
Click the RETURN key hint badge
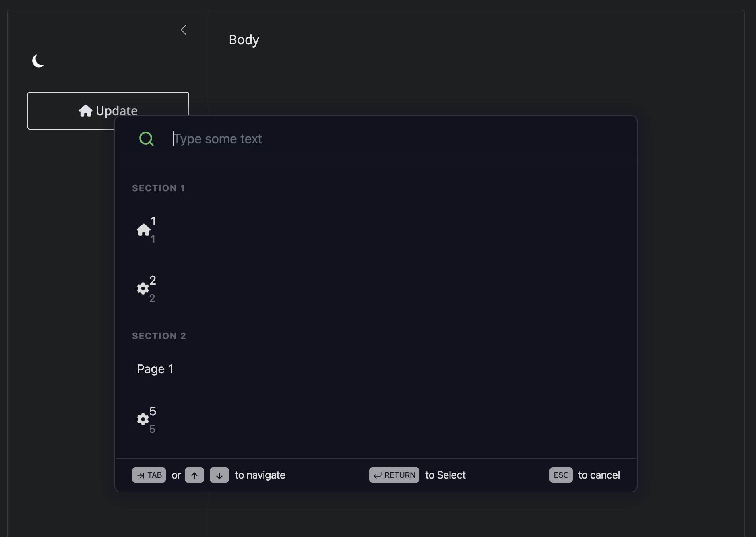click(x=394, y=475)
